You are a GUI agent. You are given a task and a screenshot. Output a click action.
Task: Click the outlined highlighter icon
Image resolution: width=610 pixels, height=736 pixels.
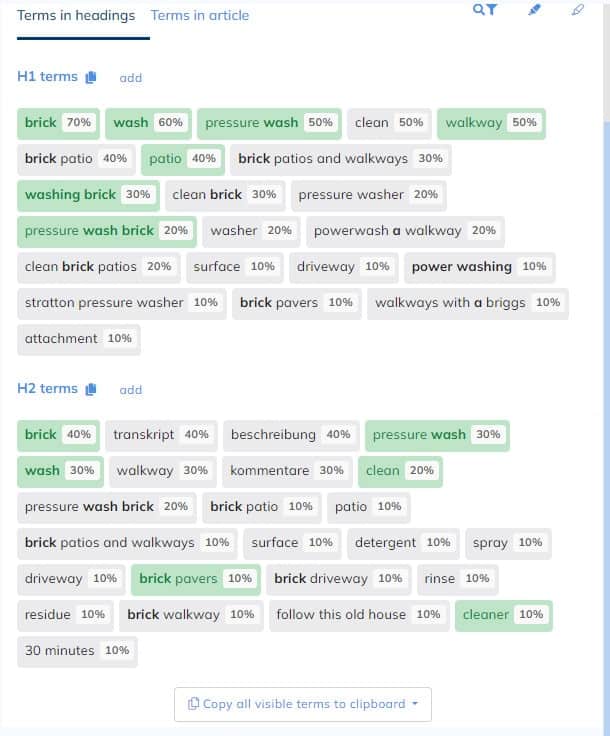pyautogui.click(x=578, y=9)
